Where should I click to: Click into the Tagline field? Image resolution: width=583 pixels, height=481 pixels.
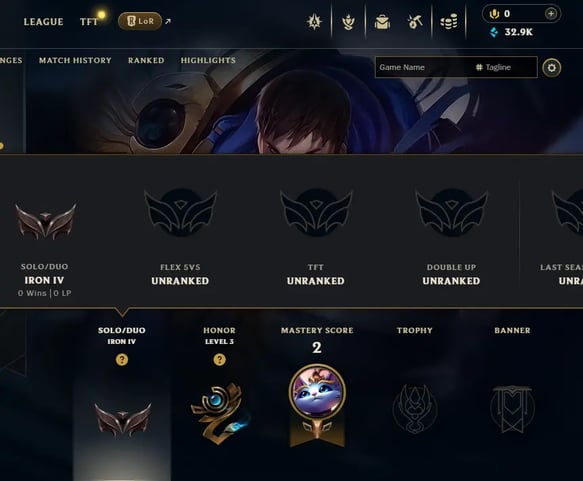tap(506, 67)
